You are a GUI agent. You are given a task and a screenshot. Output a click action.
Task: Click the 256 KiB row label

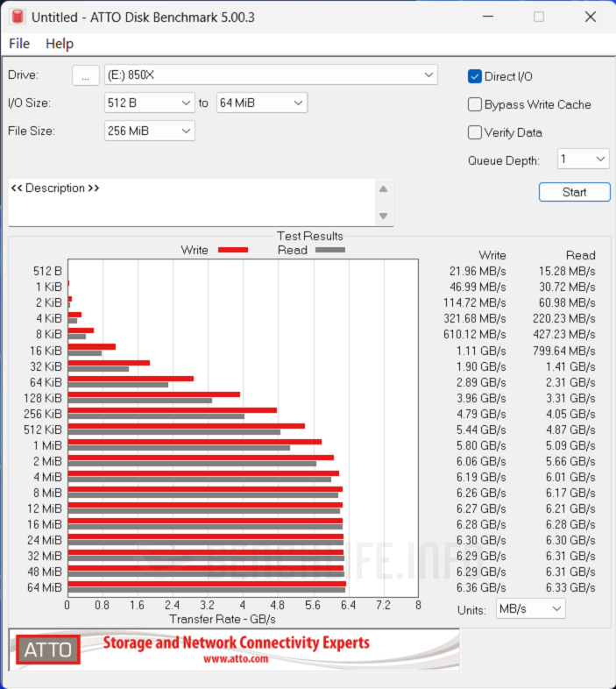tap(43, 414)
